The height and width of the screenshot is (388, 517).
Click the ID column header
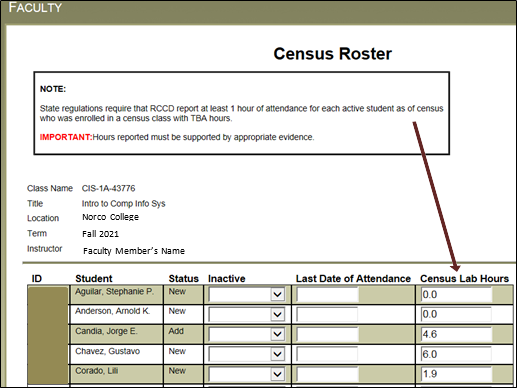click(37, 278)
